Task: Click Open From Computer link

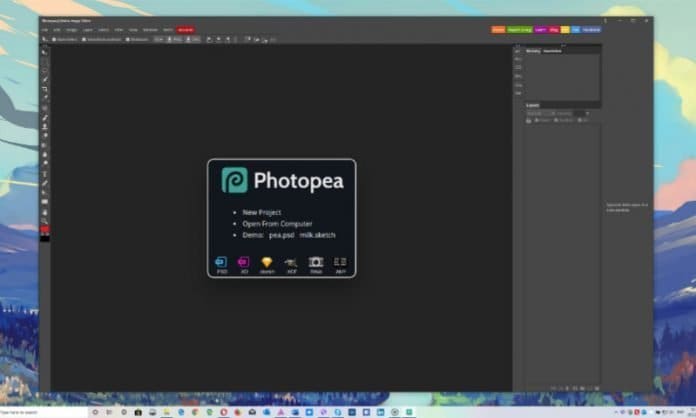Action: (x=276, y=223)
